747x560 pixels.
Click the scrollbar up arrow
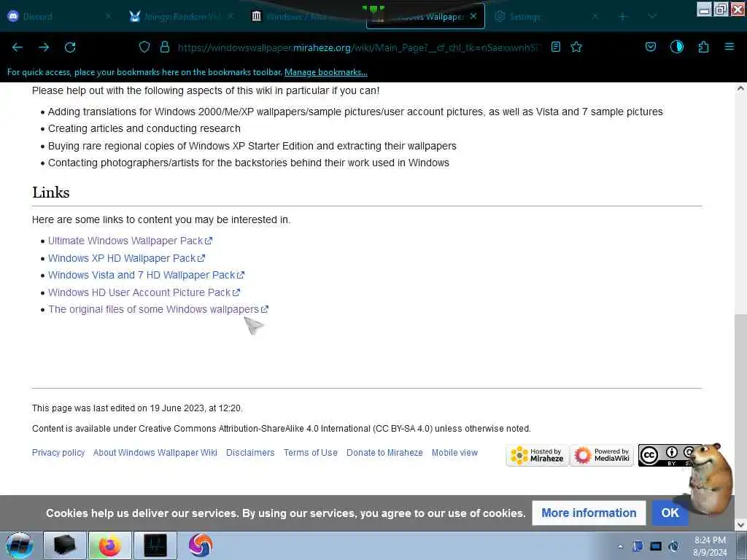tap(740, 88)
